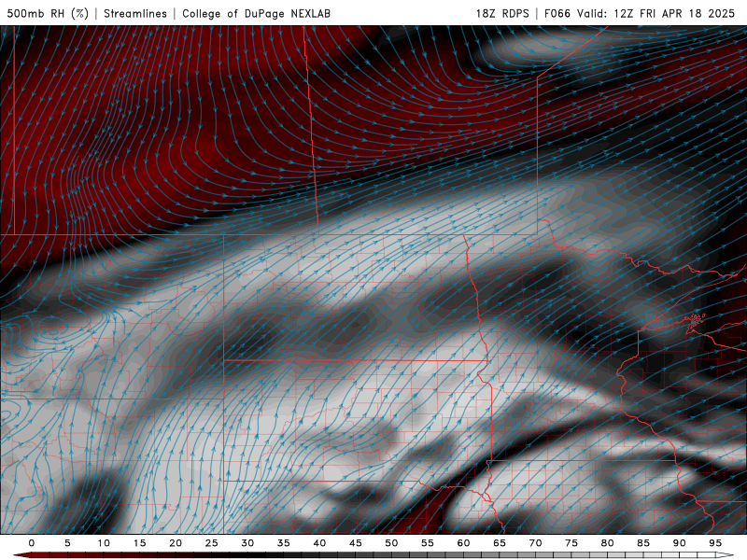
Task: Click the '0' label on the color scale
Action: tap(32, 543)
